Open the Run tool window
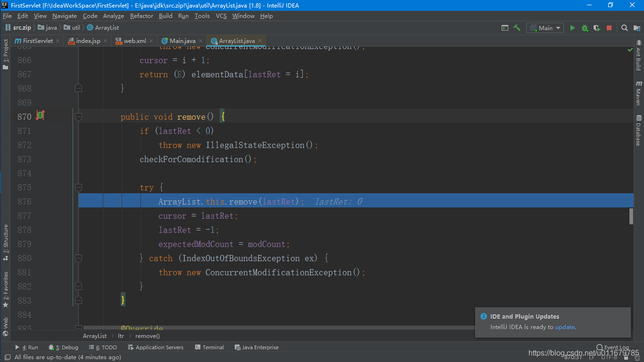Screen dimensions: 644x362 (x=26, y=347)
